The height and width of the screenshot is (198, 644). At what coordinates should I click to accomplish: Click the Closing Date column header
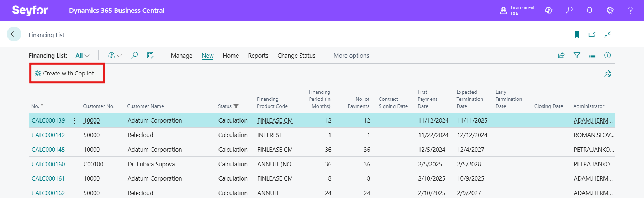549,106
